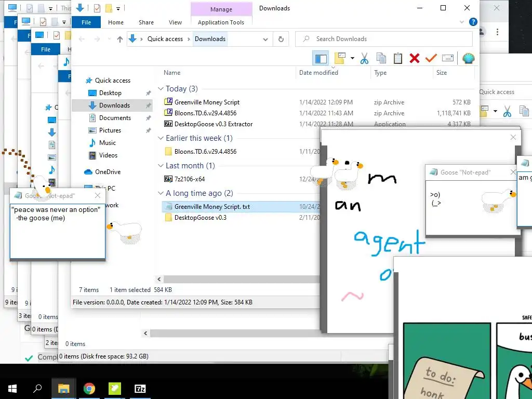Unpin Documents using its pin icon
The height and width of the screenshot is (399, 532).
click(148, 118)
